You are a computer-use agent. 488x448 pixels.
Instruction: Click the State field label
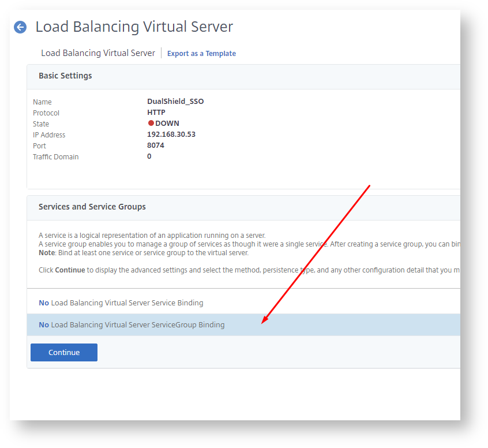point(41,124)
